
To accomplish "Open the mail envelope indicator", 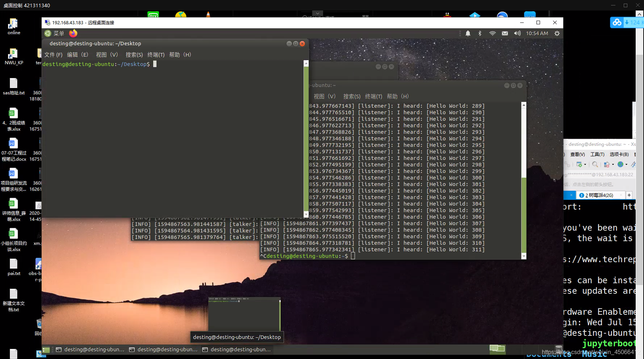I will pyautogui.click(x=505, y=33).
